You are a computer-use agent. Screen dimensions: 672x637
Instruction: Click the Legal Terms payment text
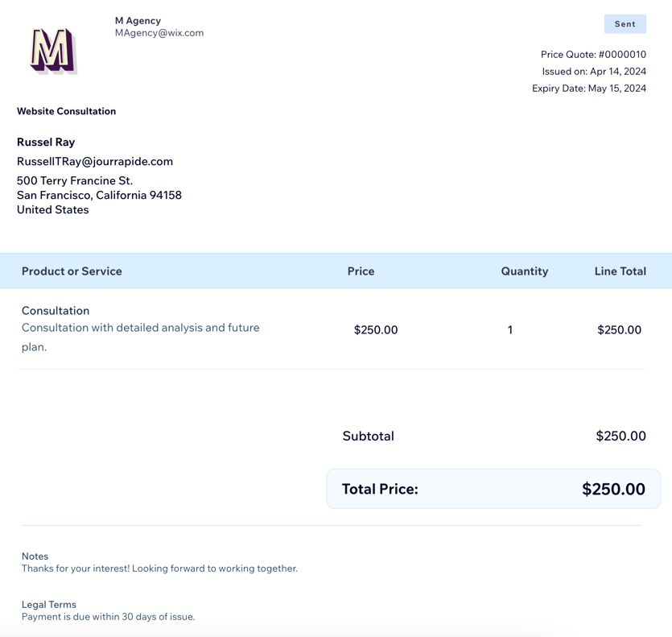pos(108,617)
